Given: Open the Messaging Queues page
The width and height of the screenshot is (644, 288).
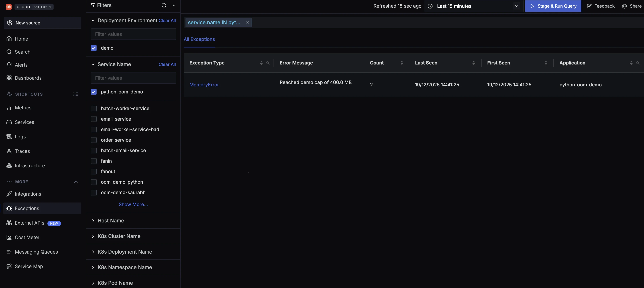Looking at the screenshot, I should [x=36, y=252].
